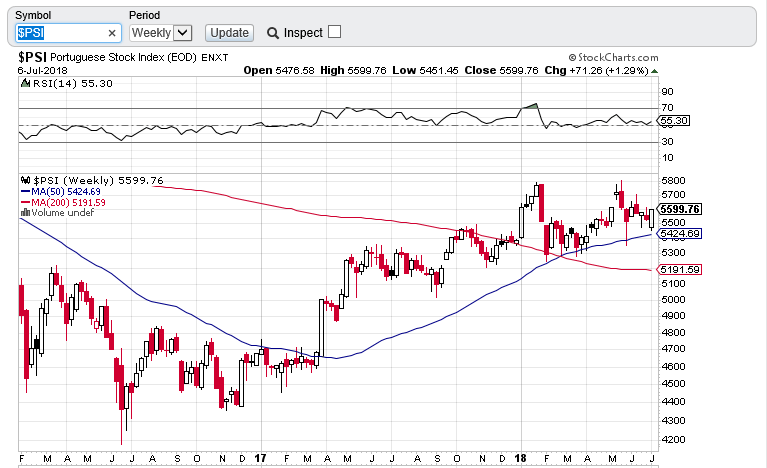Click the MA(50) 5424.69 legend label
The width and height of the screenshot is (767, 468).
point(66,192)
